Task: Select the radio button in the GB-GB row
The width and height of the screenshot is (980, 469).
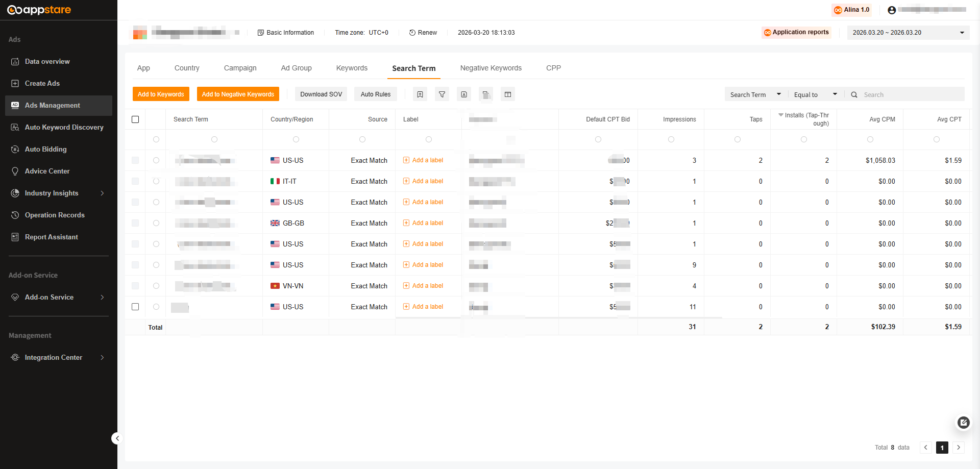Action: [x=156, y=223]
